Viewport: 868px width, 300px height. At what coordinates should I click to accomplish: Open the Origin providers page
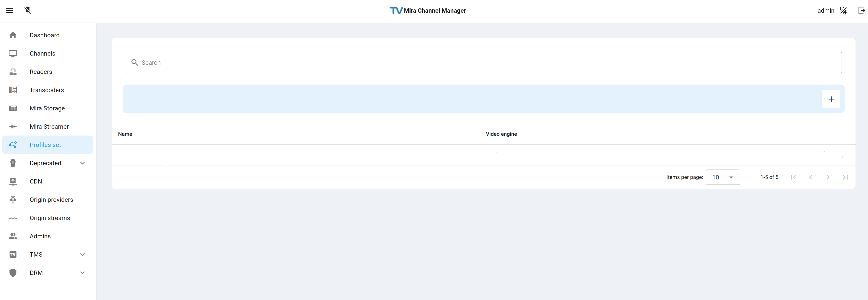pyautogui.click(x=51, y=200)
